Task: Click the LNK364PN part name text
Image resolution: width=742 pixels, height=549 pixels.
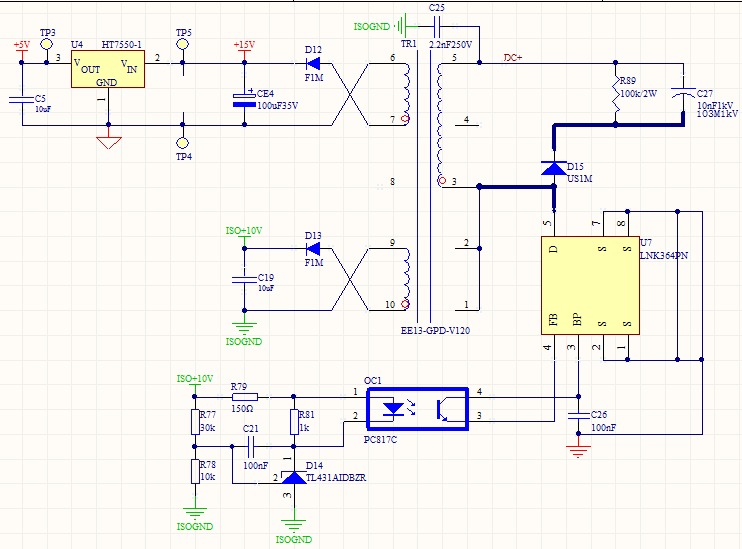Action: (x=664, y=256)
